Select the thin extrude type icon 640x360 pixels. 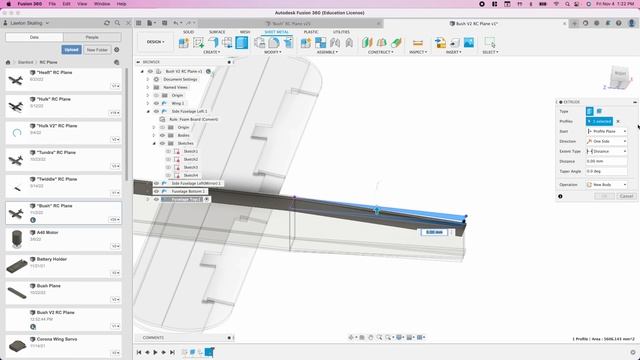click(599, 111)
